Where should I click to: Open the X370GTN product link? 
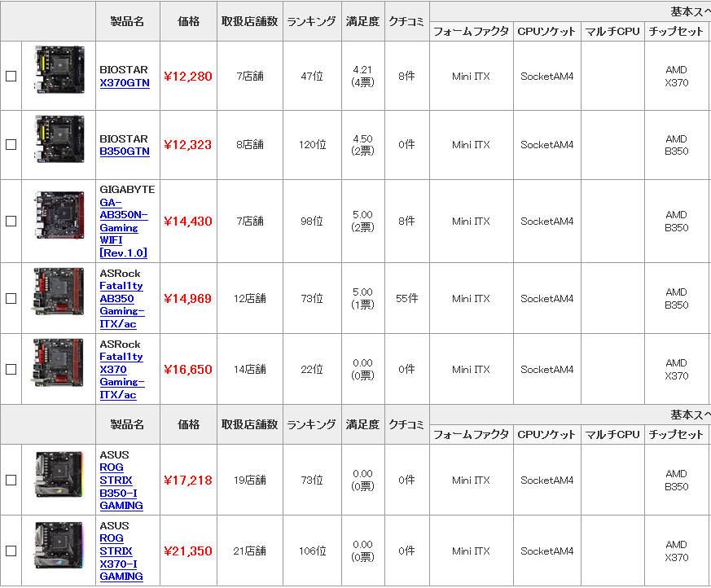[125, 83]
